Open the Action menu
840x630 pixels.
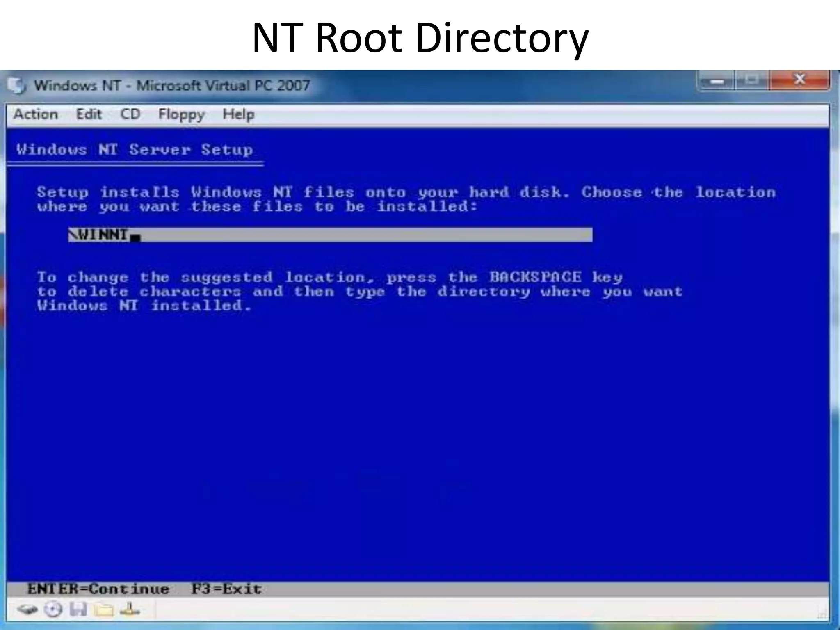36,114
